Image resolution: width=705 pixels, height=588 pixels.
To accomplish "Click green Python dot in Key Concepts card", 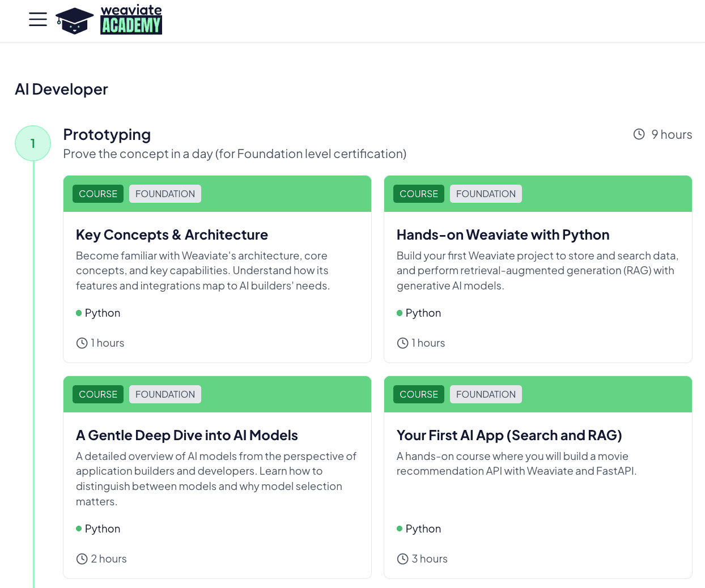I will tap(79, 313).
